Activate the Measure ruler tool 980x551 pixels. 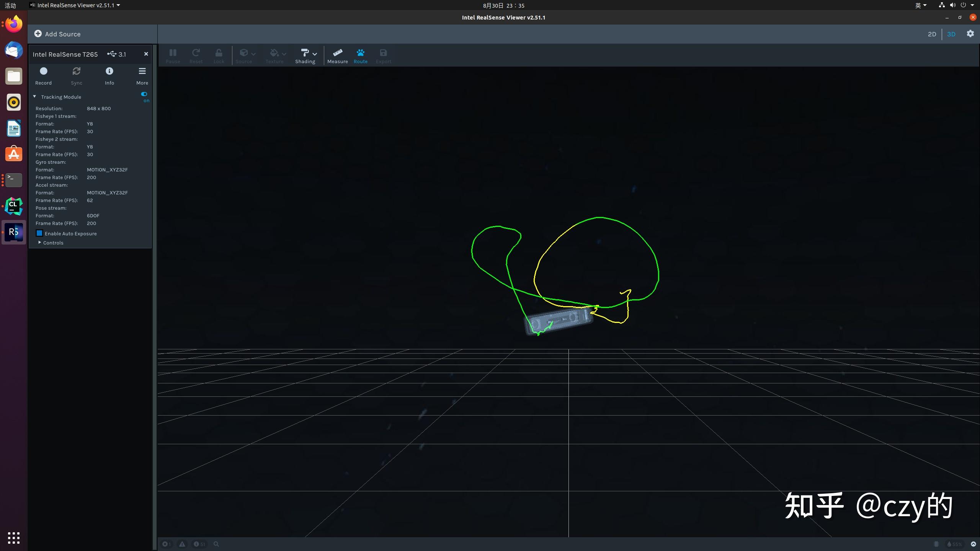click(337, 55)
